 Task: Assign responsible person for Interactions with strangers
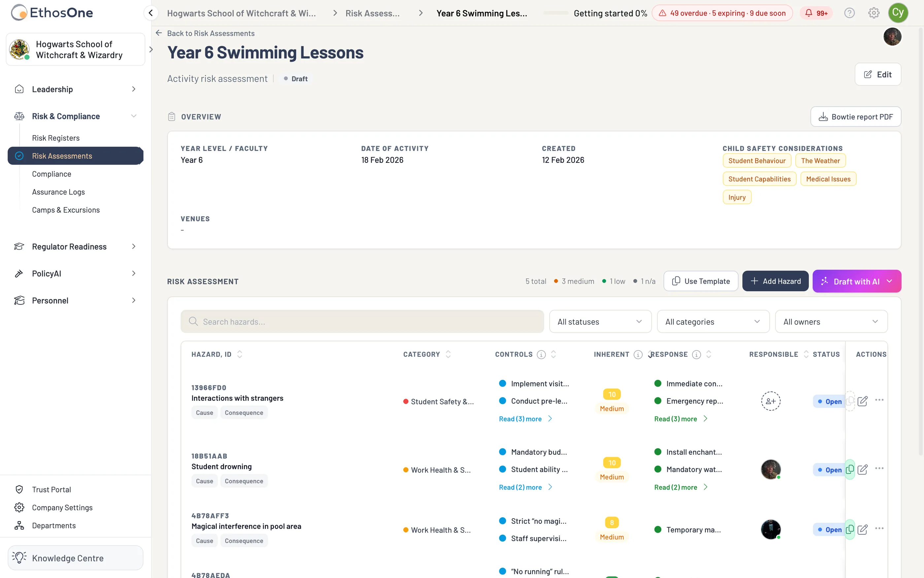pyautogui.click(x=771, y=401)
